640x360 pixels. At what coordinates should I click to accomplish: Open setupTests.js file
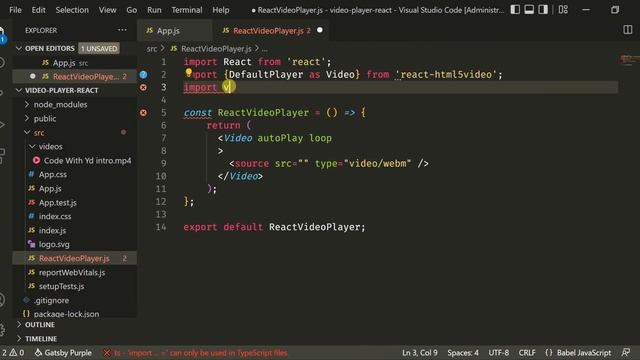(x=61, y=287)
